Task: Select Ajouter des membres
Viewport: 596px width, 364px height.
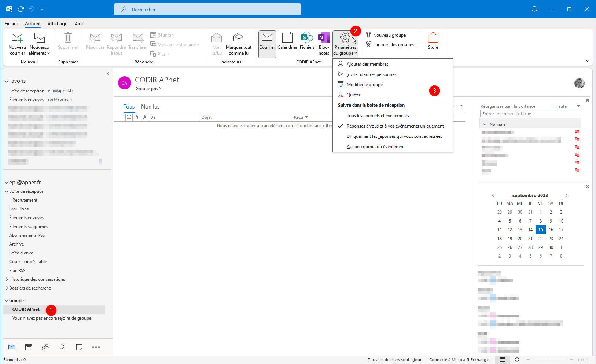Action: point(393,64)
